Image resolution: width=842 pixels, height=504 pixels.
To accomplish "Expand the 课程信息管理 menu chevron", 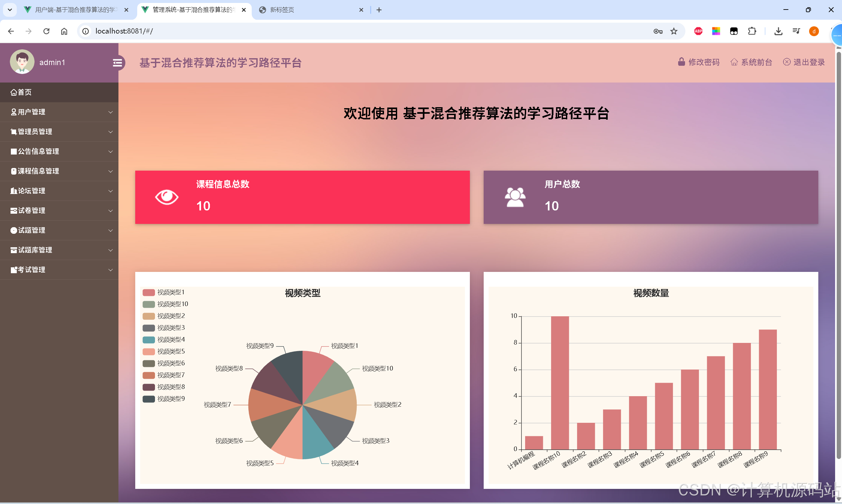I will (x=110, y=171).
